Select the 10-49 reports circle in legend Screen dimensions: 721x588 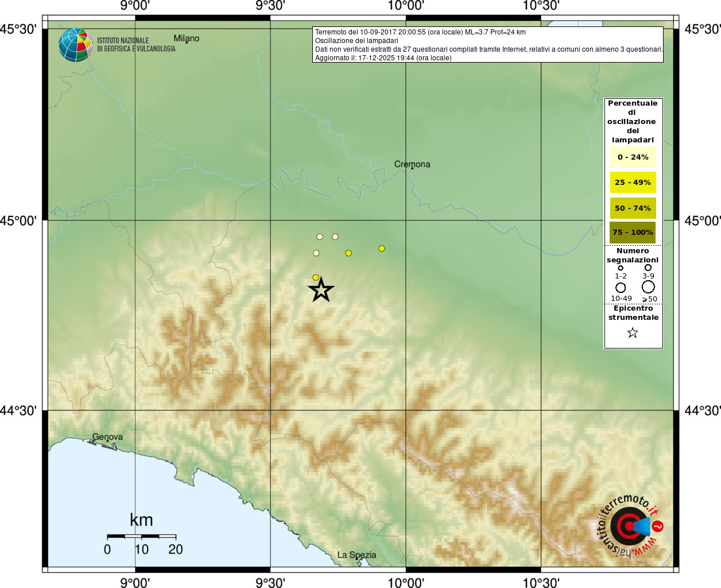click(621, 287)
